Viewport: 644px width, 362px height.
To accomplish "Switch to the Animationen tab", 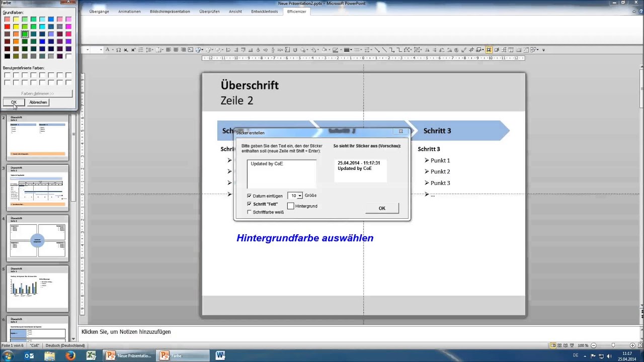I will (129, 12).
